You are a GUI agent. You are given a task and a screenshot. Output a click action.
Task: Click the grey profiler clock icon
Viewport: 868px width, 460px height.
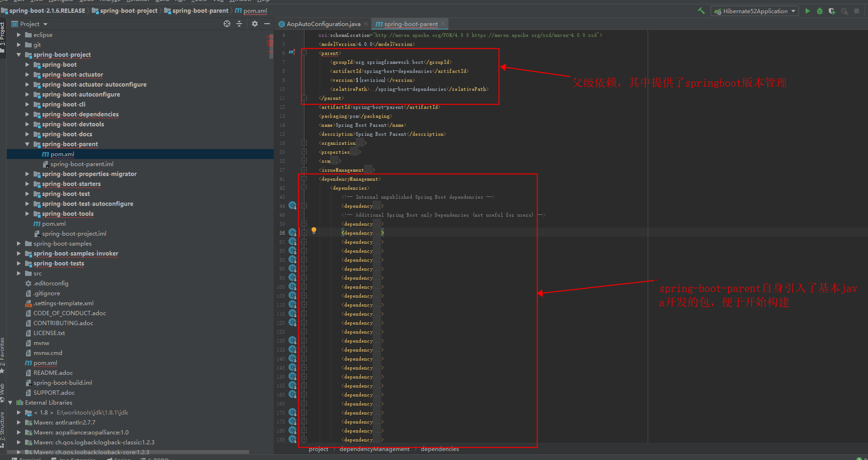click(844, 11)
